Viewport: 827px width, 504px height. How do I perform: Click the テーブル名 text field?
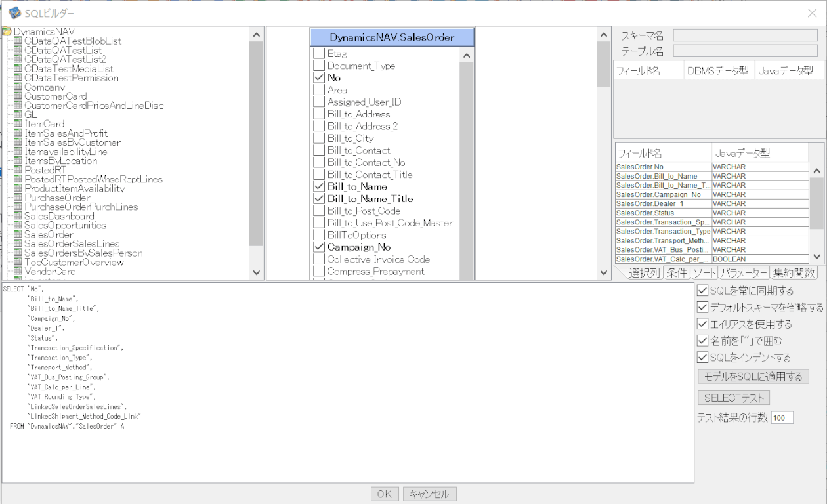(x=745, y=51)
